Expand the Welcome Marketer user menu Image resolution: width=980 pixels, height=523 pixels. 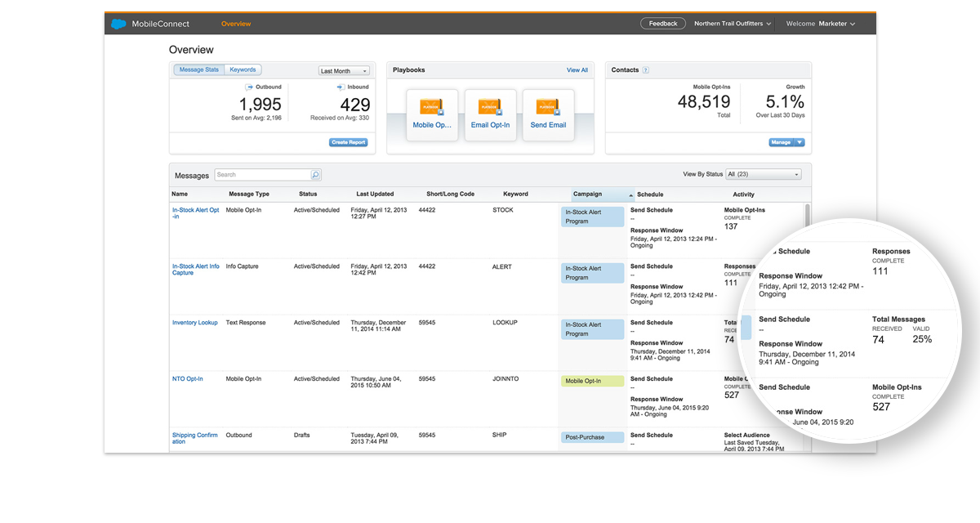click(x=820, y=24)
